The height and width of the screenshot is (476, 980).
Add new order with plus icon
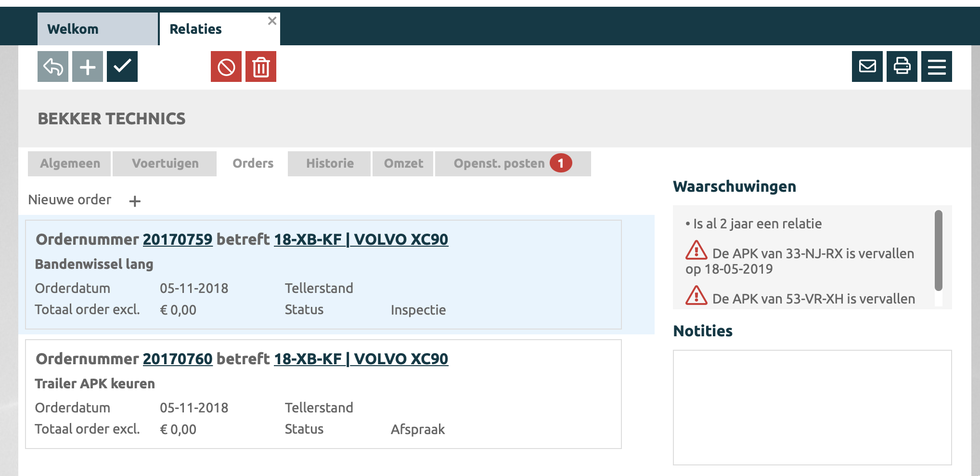coord(135,201)
